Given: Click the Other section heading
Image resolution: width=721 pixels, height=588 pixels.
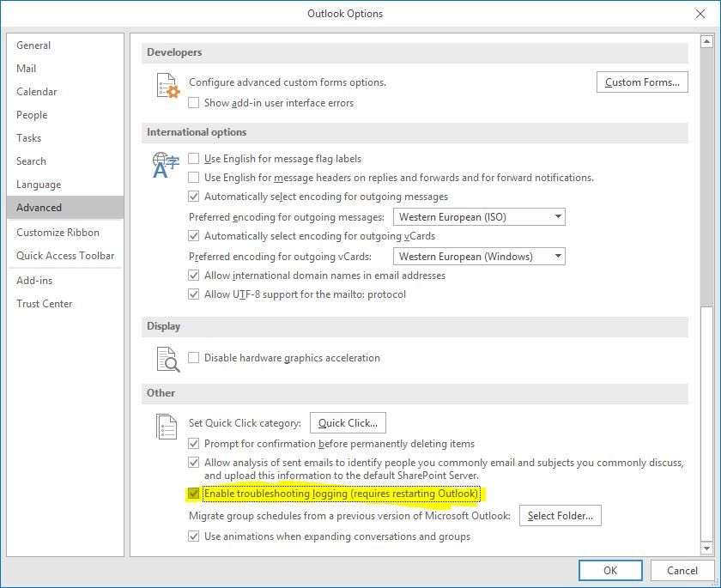Looking at the screenshot, I should coord(161,393).
